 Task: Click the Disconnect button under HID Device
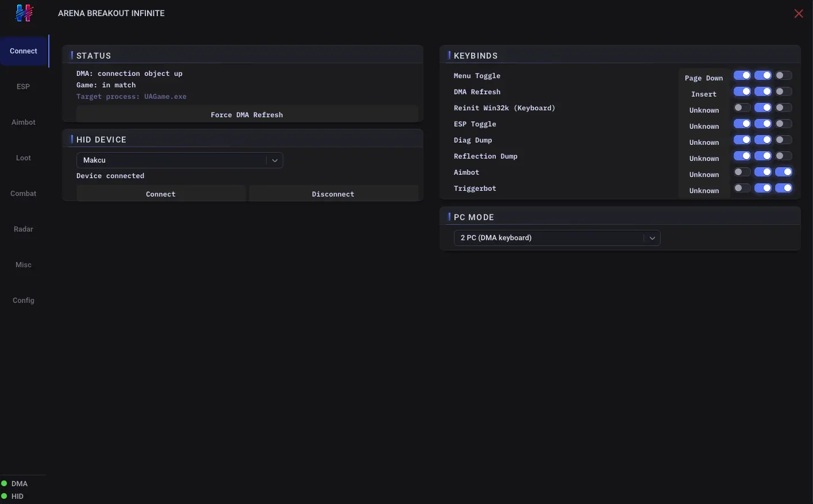[x=333, y=194]
